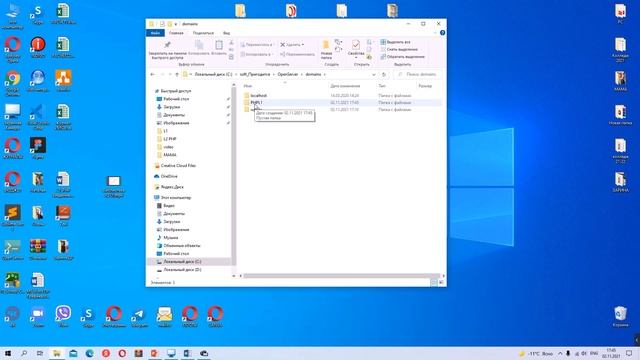Open the Переместить в dropdown
640x360 pixels.
point(257,44)
